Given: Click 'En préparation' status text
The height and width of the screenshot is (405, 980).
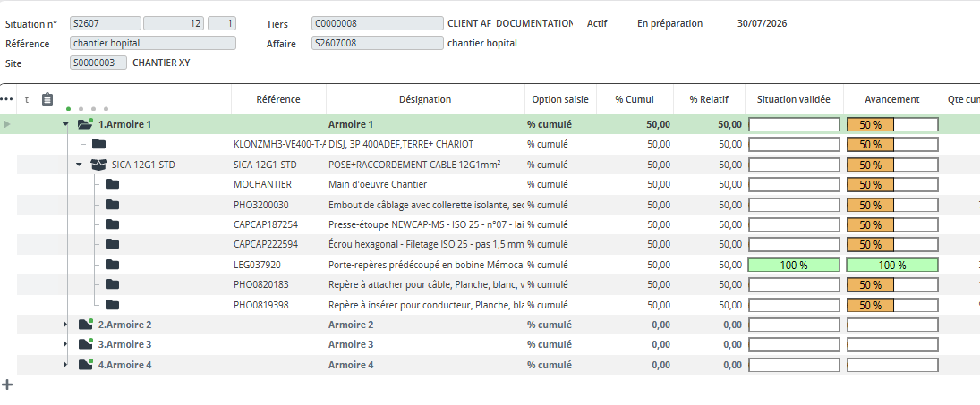Looking at the screenshot, I should pos(670,24).
